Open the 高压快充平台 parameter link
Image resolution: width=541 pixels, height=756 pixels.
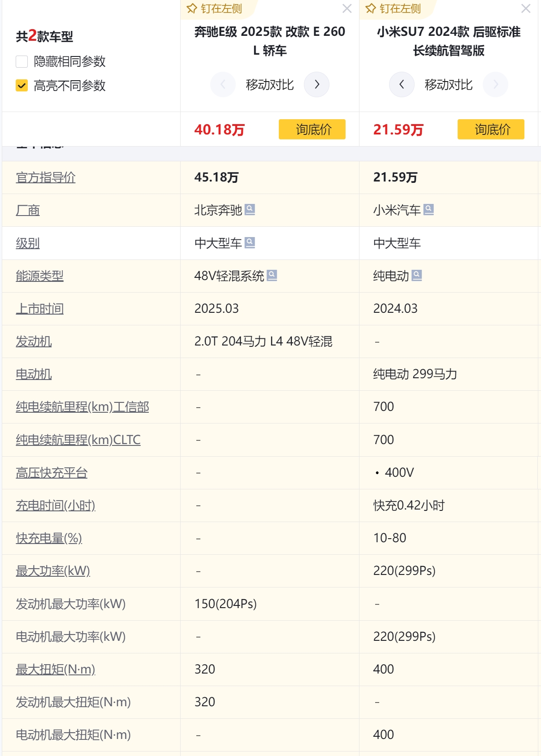pos(52,473)
